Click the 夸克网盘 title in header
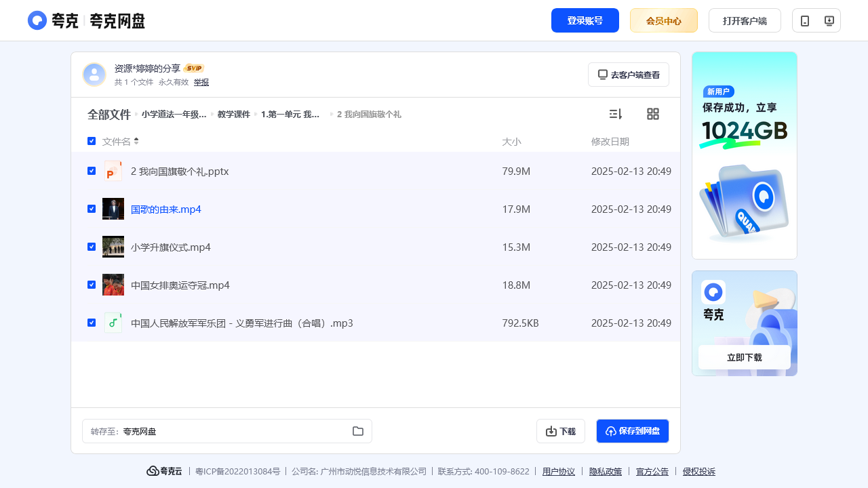This screenshot has height=488, width=868. tap(117, 21)
